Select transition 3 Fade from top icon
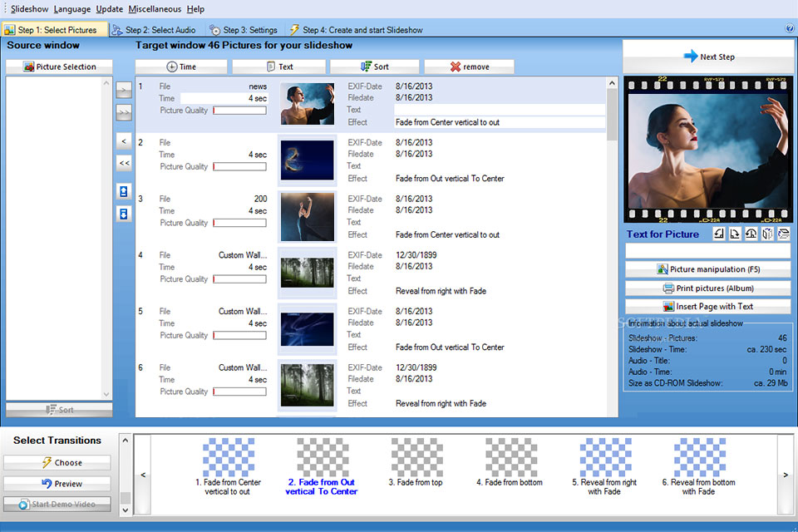Viewport: 798px width, 532px height. coord(416,456)
